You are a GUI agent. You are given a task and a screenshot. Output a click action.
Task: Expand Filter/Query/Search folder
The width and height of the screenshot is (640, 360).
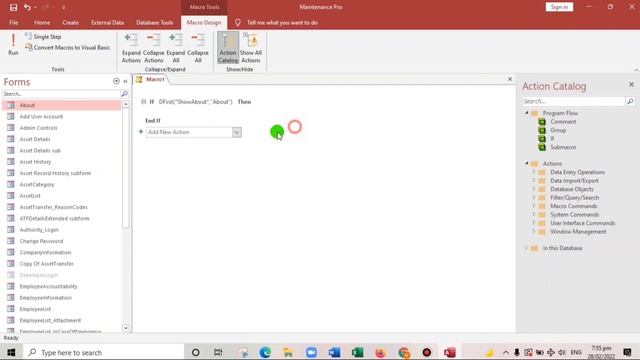533,198
